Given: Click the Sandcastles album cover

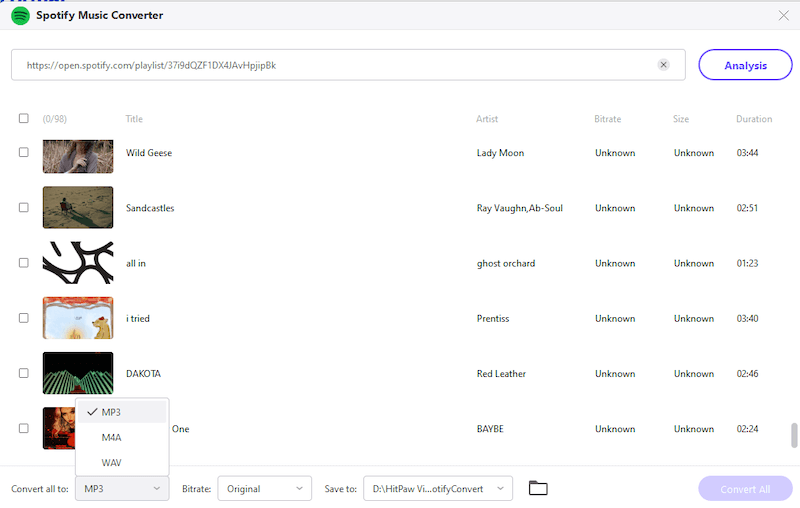Looking at the screenshot, I should point(78,208).
